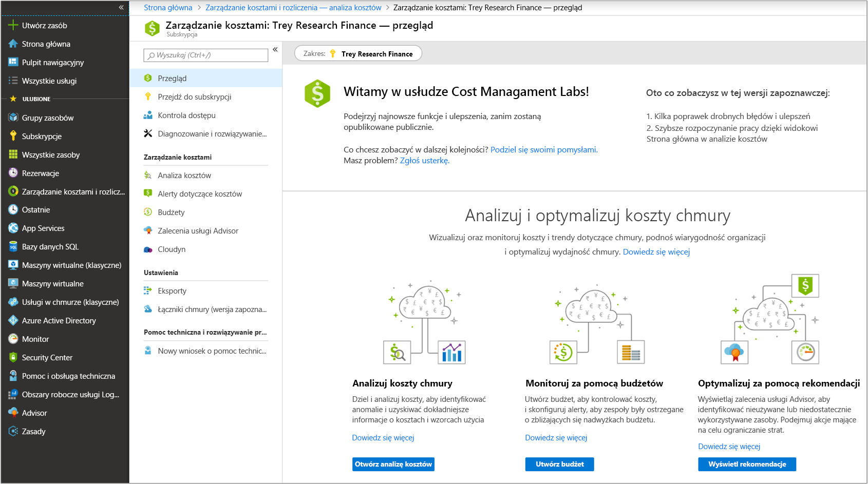Click the Analiza kosztów menu icon

(x=148, y=175)
